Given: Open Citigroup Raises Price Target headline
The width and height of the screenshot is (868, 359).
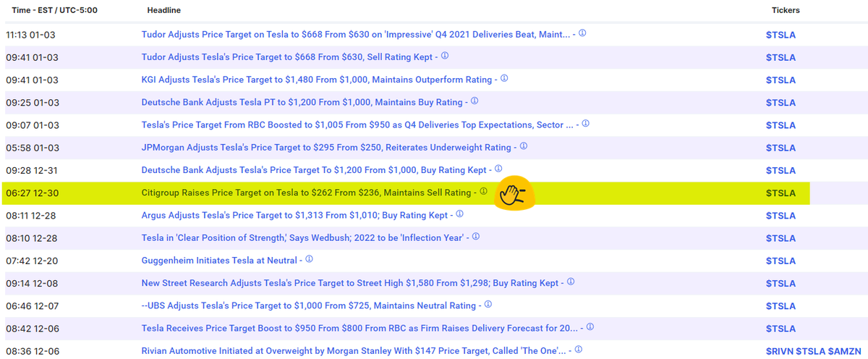Looking at the screenshot, I should [306, 193].
